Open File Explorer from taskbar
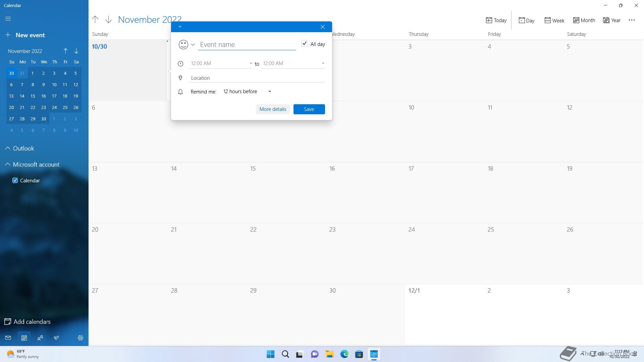The height and width of the screenshot is (362, 644). coord(329,354)
